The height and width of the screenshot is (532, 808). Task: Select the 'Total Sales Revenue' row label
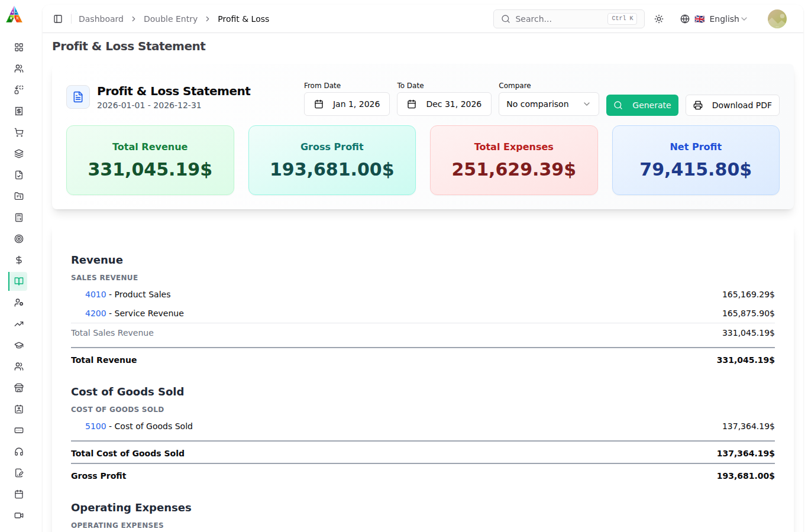point(112,333)
